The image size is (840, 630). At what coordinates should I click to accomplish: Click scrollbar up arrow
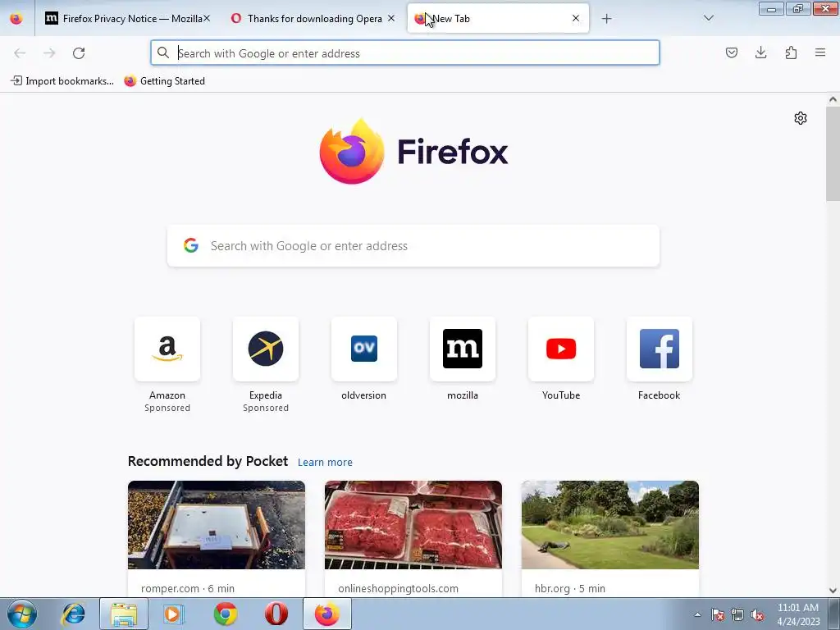[833, 99]
